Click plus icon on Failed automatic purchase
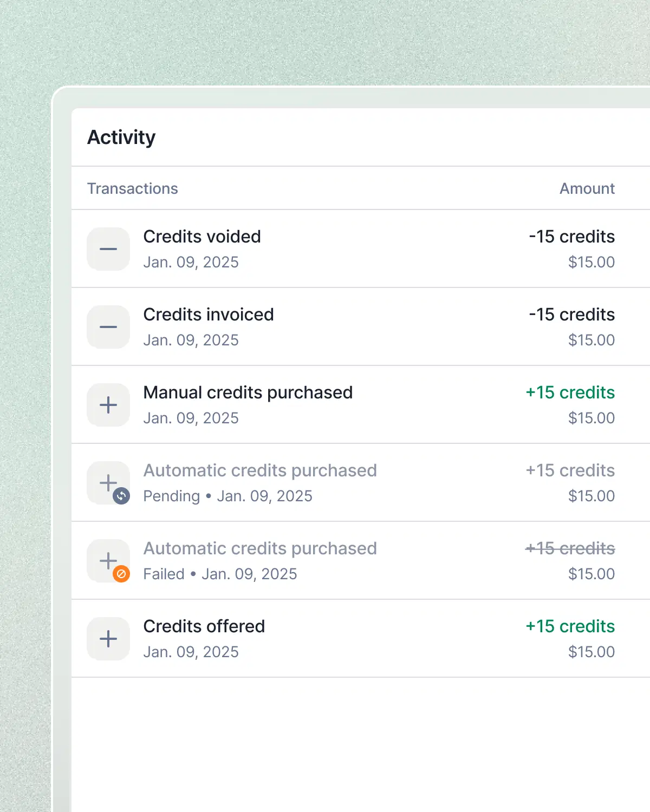The height and width of the screenshot is (812, 650). 108,560
